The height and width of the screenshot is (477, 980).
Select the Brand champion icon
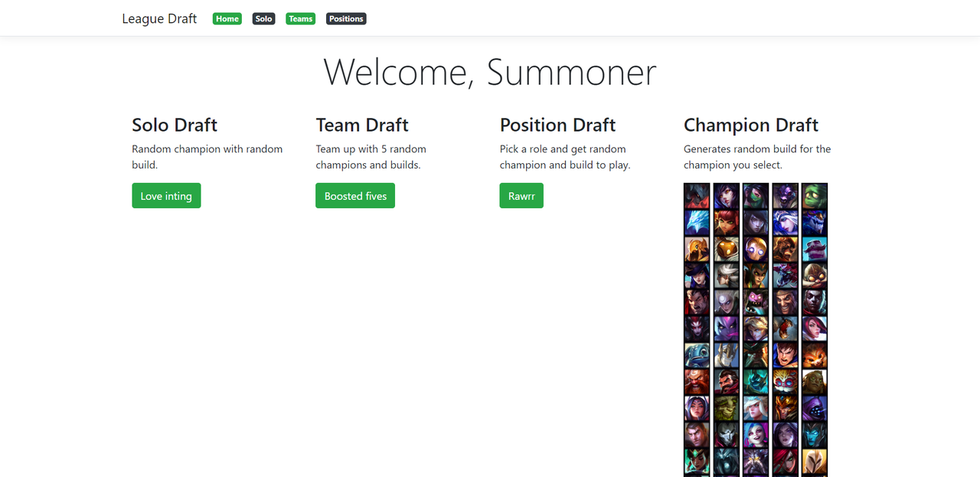pos(785,249)
